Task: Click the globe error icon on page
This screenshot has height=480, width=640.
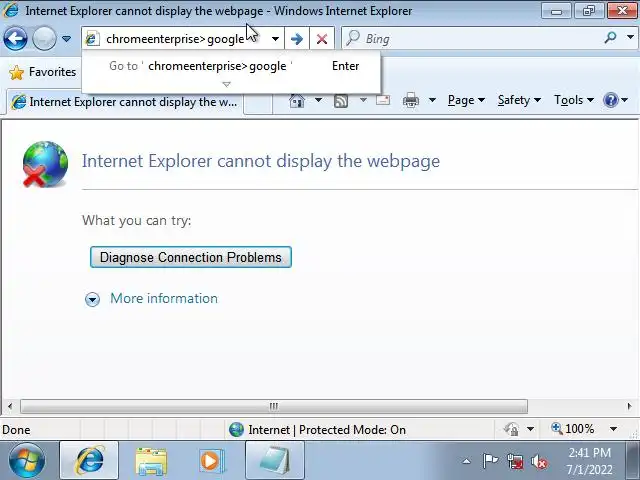Action: [45, 164]
